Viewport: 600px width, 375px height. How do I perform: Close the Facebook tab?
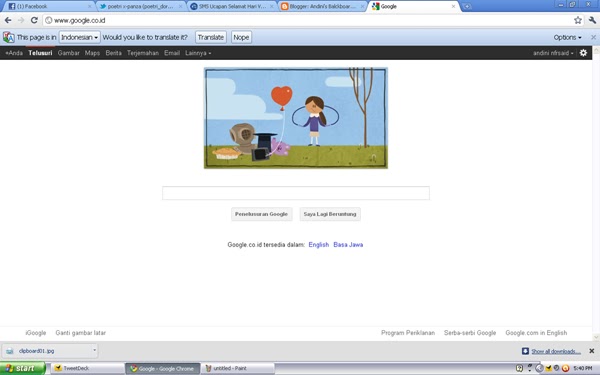pyautogui.click(x=90, y=7)
